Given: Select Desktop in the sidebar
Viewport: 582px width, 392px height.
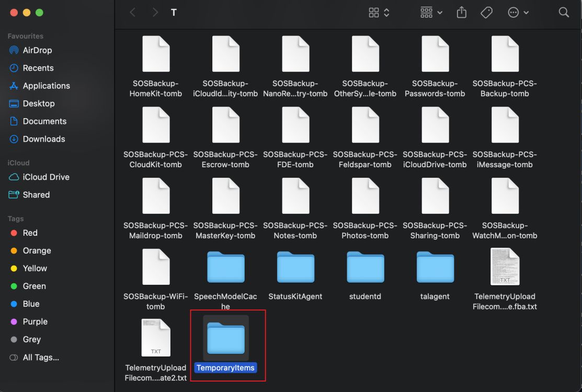Looking at the screenshot, I should click(37, 103).
